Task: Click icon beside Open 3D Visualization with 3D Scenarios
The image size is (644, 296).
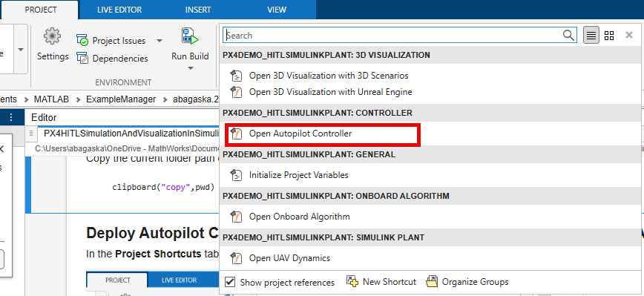Action: pos(236,76)
